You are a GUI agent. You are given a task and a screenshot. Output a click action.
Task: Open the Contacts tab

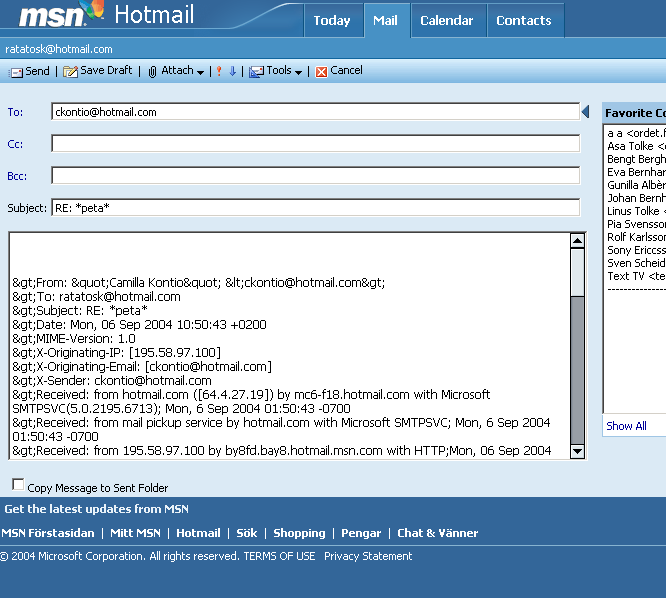[524, 20]
